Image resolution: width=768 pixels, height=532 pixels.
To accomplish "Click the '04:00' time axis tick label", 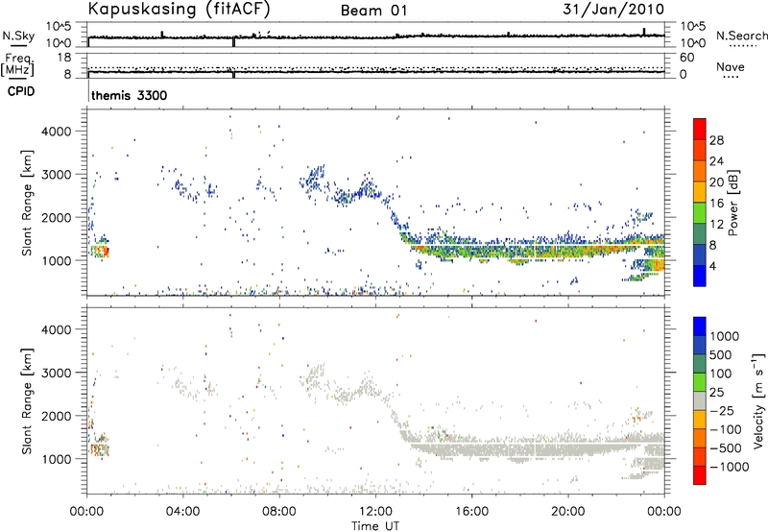I will 183,512.
